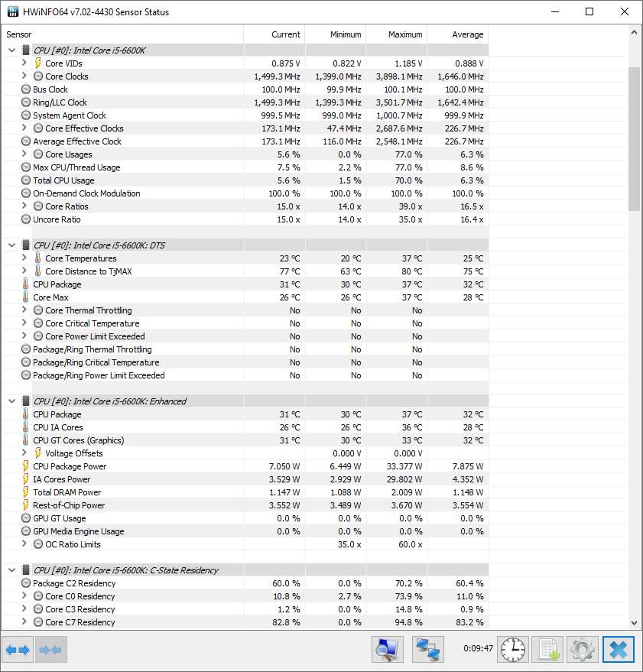Start logging with the document plus icon

[x=548, y=650]
